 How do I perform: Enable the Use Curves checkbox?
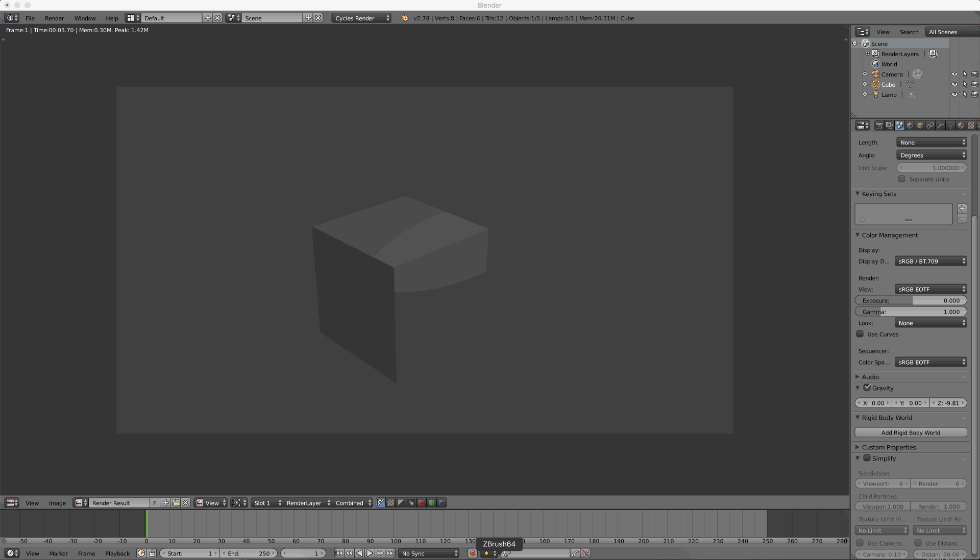[860, 334]
